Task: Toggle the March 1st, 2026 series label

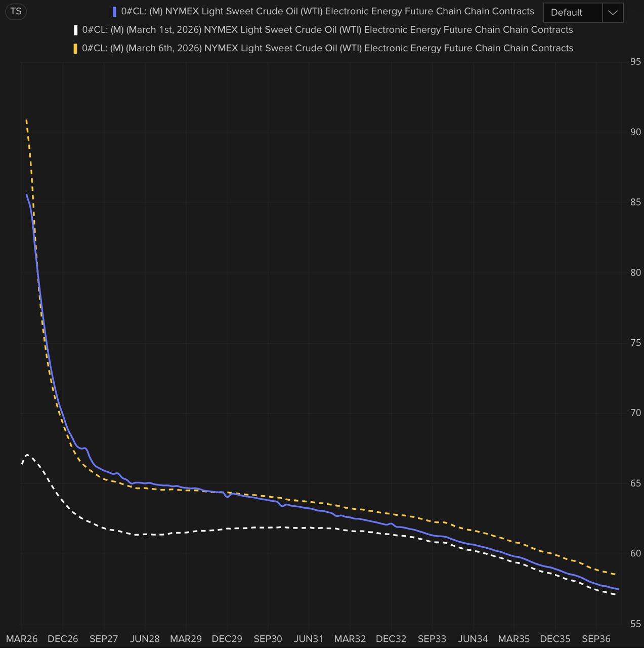Action: 327,30
